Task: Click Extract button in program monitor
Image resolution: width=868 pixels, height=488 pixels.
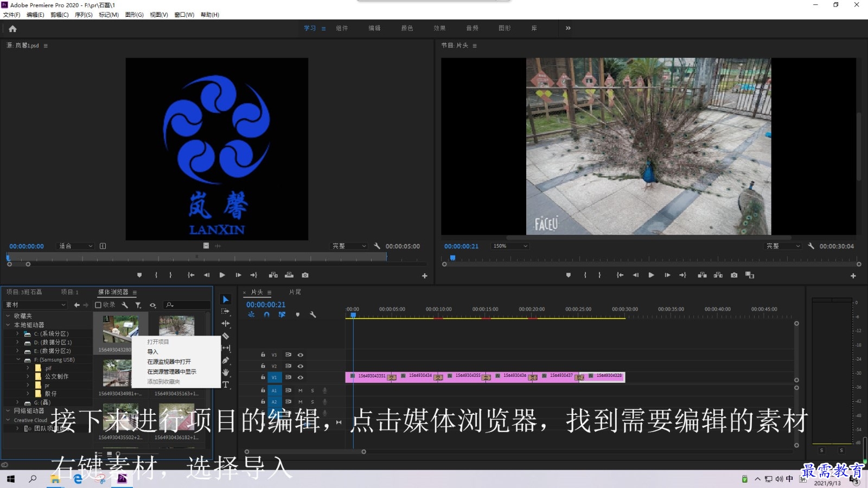Action: [x=718, y=275]
